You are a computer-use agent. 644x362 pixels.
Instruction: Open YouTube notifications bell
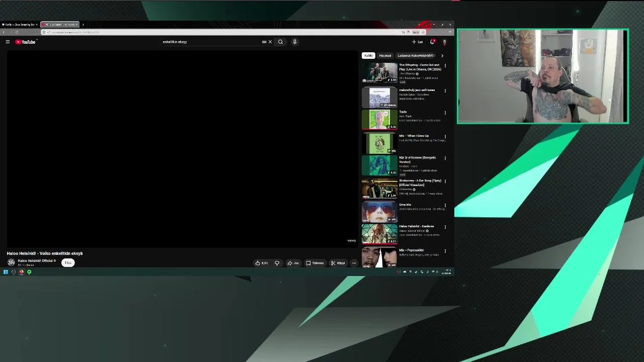coord(432,42)
